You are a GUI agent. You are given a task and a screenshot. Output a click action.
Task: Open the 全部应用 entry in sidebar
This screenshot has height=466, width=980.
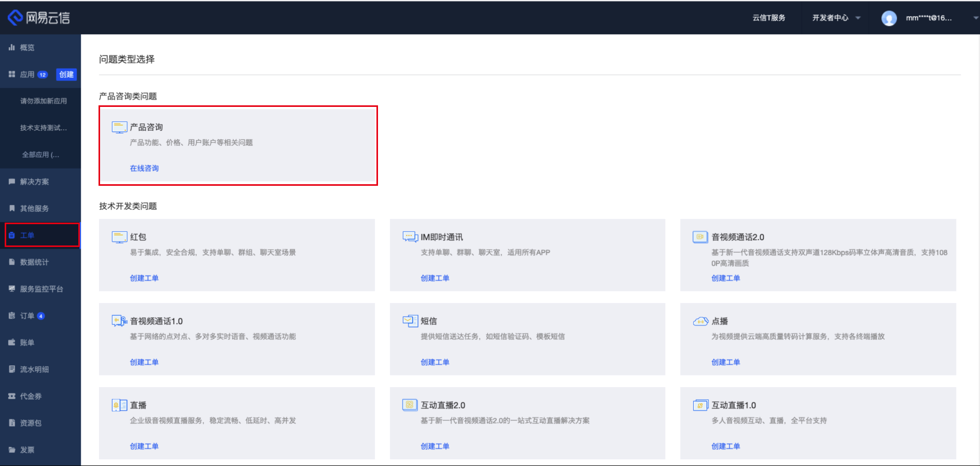point(40,155)
